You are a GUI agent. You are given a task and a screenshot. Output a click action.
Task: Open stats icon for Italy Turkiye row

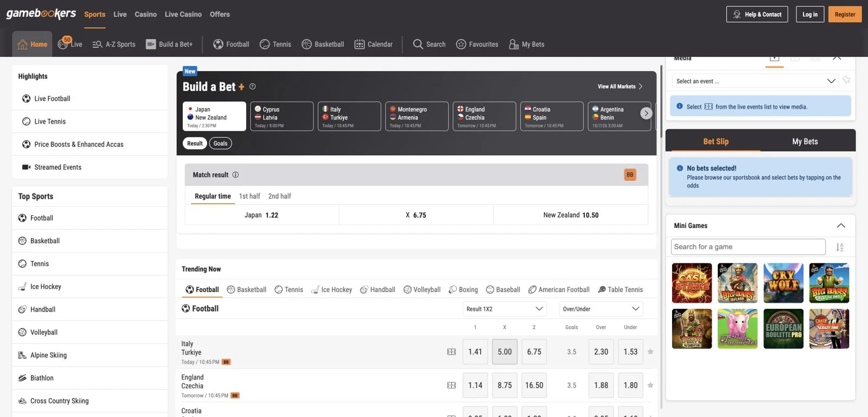pos(451,352)
